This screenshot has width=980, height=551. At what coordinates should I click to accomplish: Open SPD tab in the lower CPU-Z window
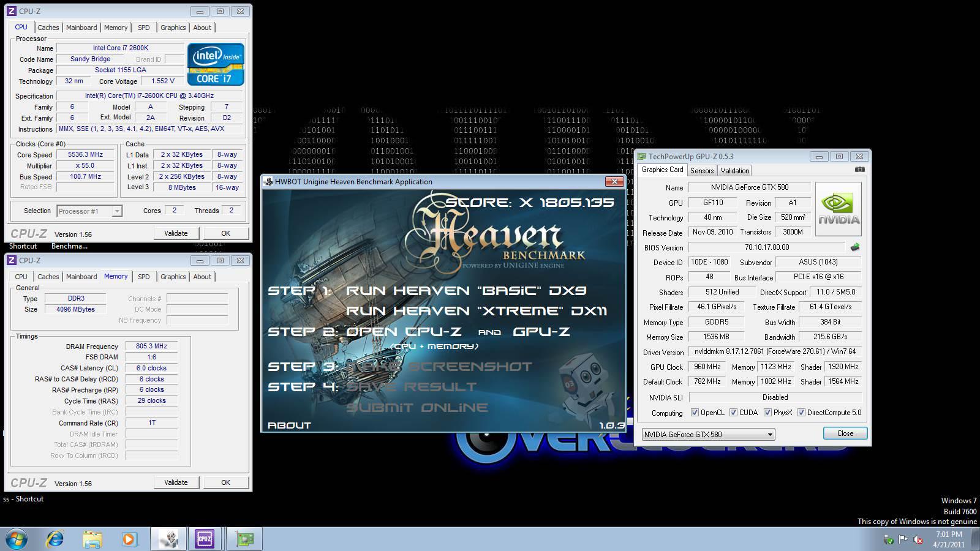pyautogui.click(x=144, y=277)
